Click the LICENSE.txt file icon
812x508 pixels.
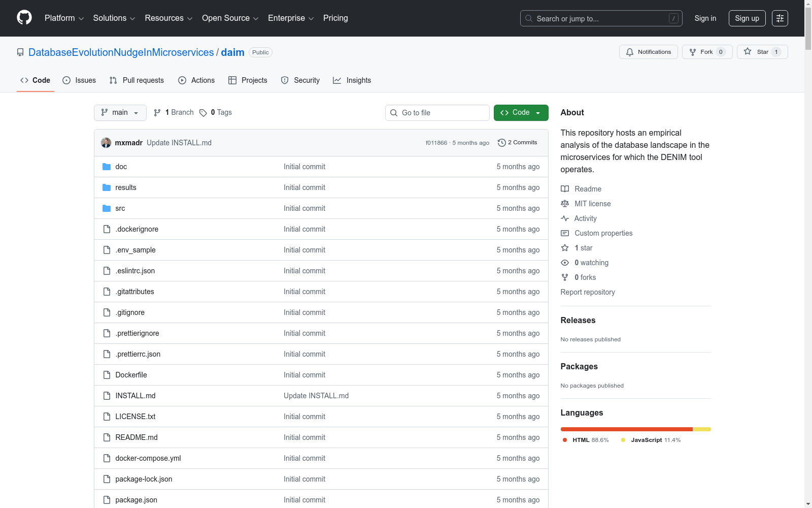point(107,417)
